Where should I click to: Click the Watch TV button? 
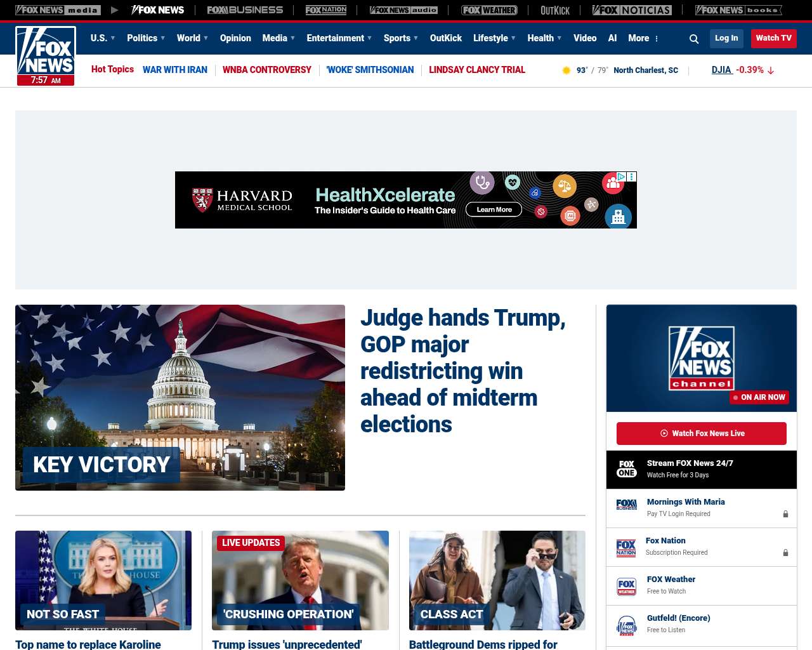(774, 38)
